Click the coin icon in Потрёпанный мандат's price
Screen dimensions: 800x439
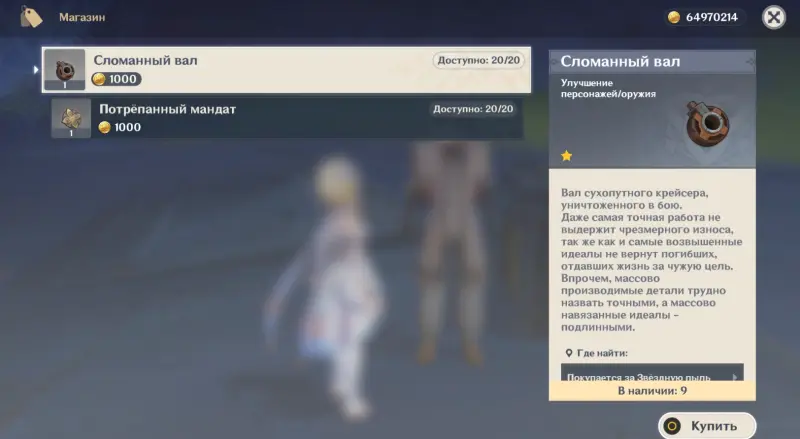point(105,127)
